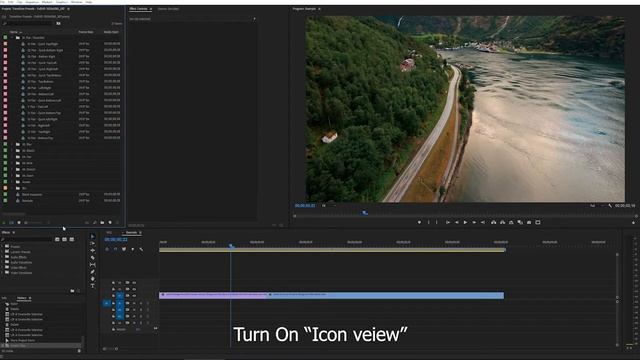Click Go to In point button
The image size is (640, 360).
tap(448, 222)
